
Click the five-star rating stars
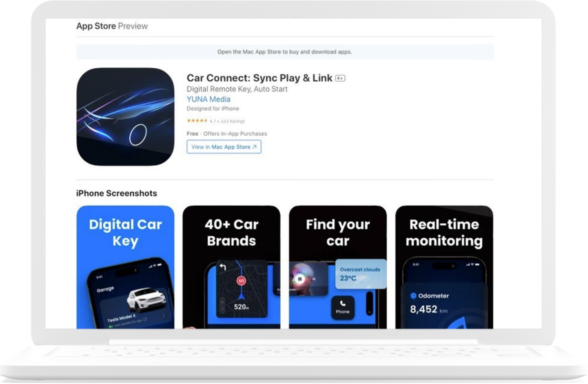click(x=197, y=121)
